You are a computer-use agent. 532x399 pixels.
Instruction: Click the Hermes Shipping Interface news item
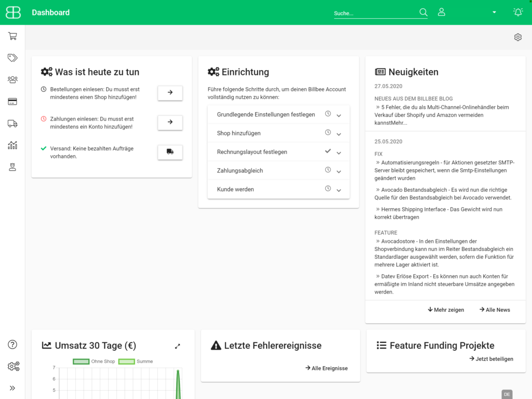438,213
